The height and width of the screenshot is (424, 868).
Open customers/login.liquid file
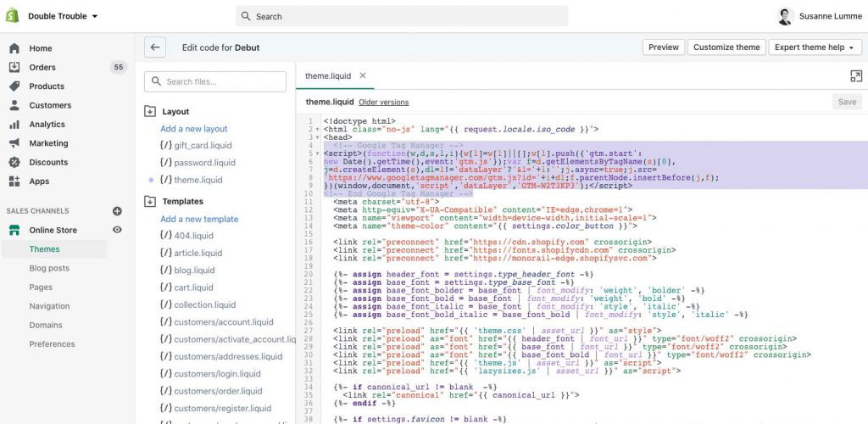(210, 374)
